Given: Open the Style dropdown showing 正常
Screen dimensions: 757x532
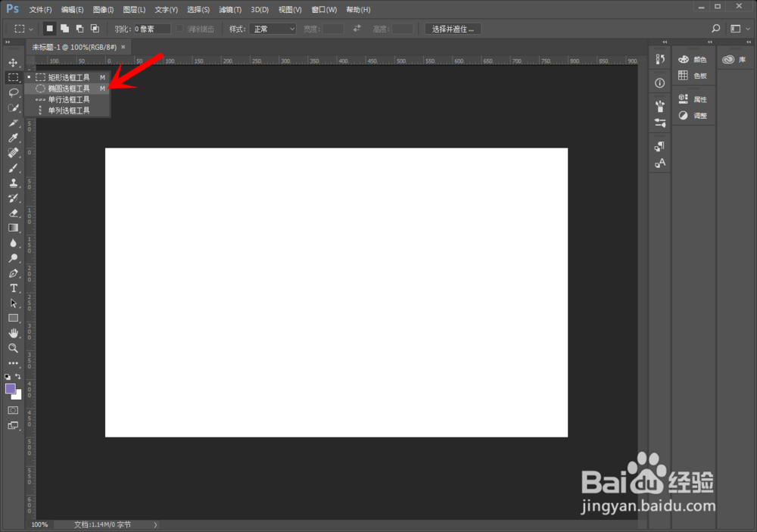Looking at the screenshot, I should (274, 29).
